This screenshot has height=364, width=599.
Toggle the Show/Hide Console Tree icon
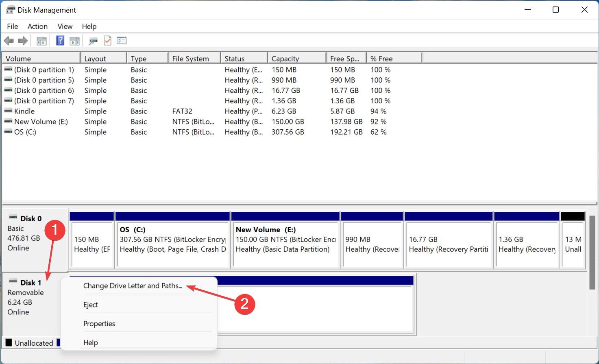point(41,41)
